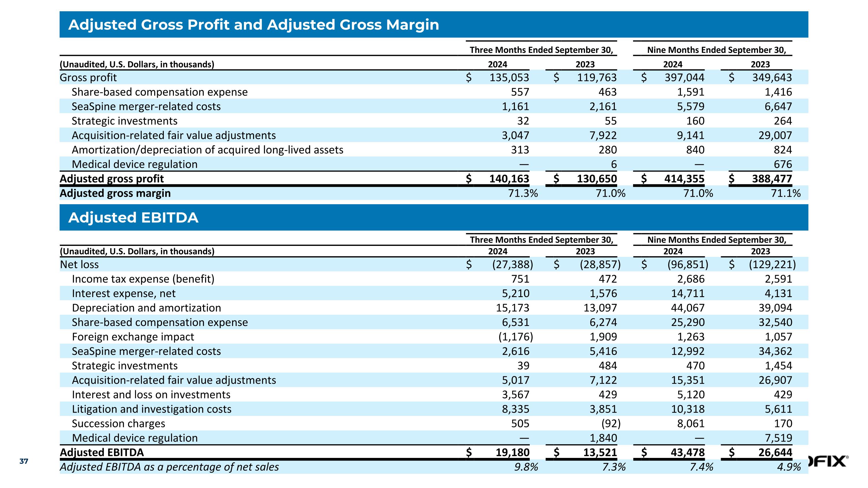Select the Depreciation and amortization row label
This screenshot has width=868, height=488.
point(146,308)
